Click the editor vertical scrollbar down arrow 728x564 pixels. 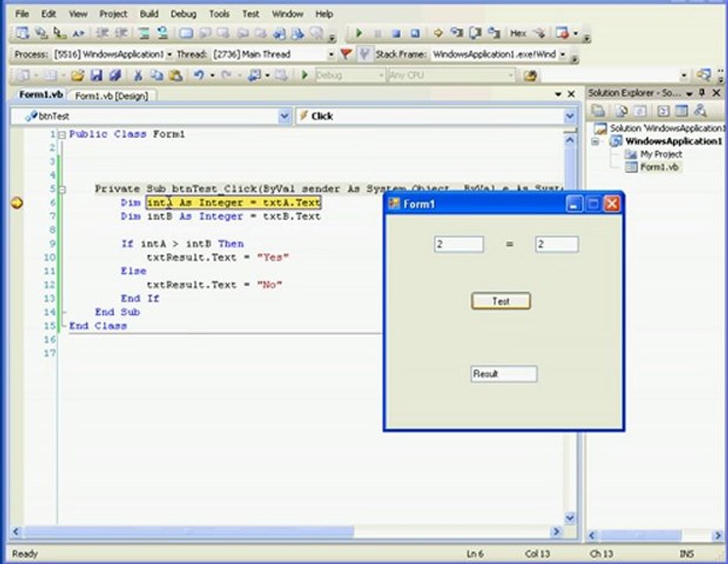tap(570, 517)
